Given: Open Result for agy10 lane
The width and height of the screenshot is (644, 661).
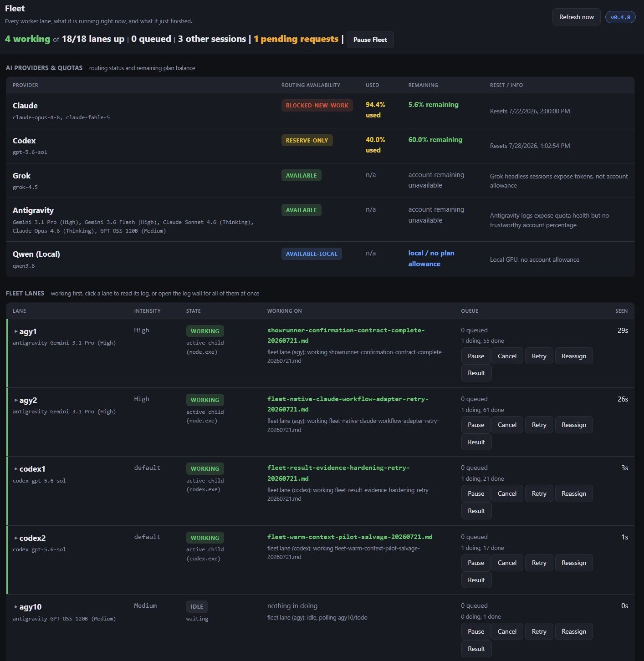Looking at the screenshot, I should pyautogui.click(x=476, y=649).
